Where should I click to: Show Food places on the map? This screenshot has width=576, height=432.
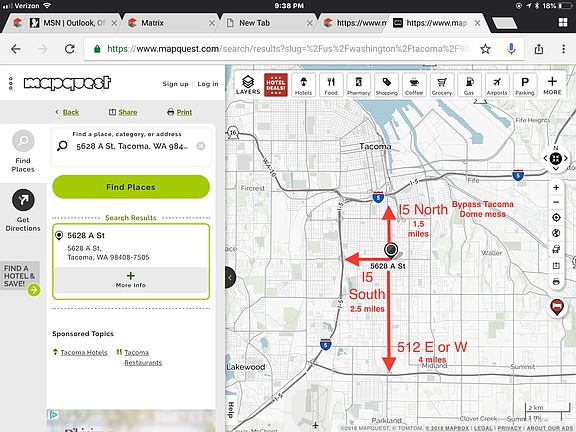coord(331,85)
